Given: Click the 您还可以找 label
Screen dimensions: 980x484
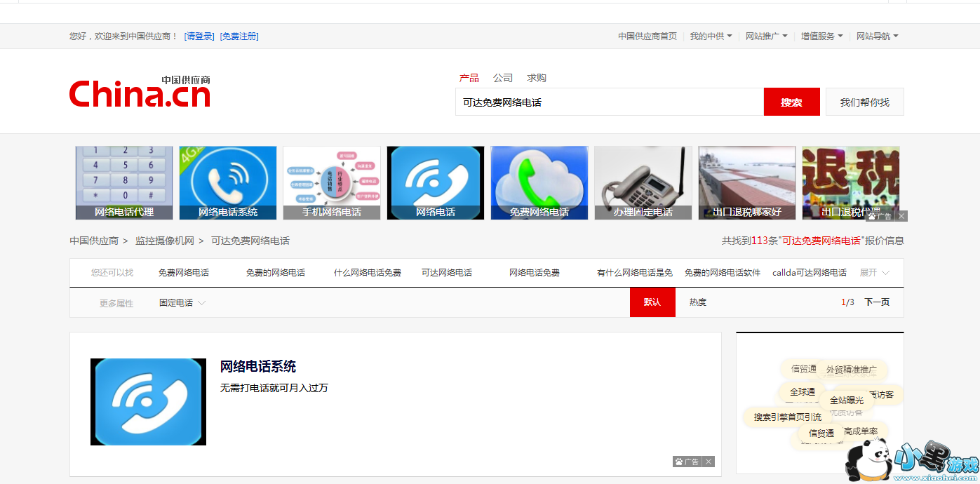Looking at the screenshot, I should 112,272.
